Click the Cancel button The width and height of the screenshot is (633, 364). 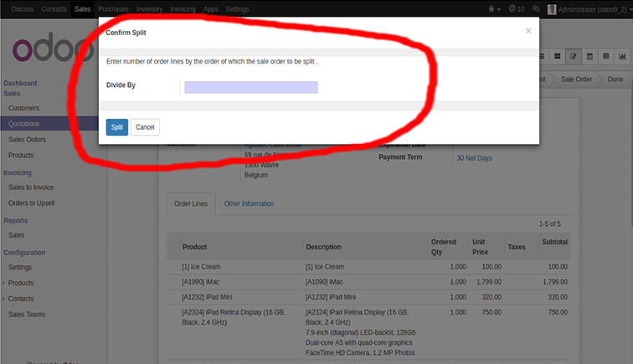click(145, 127)
